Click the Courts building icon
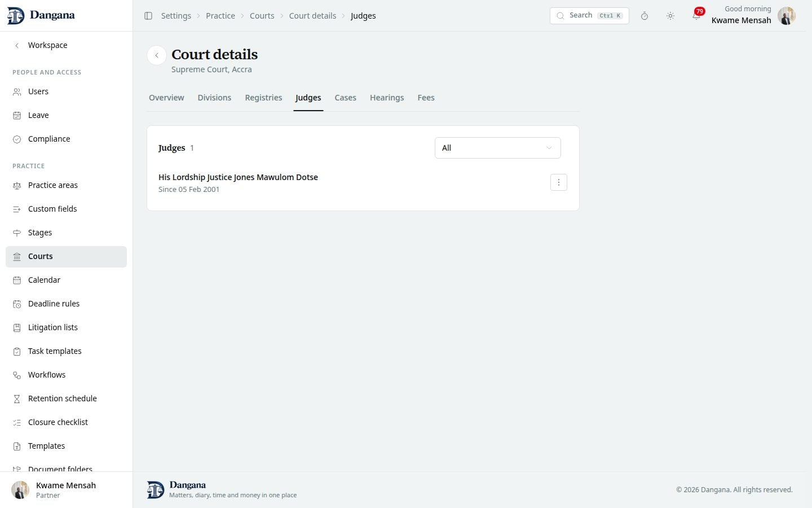 click(17, 256)
